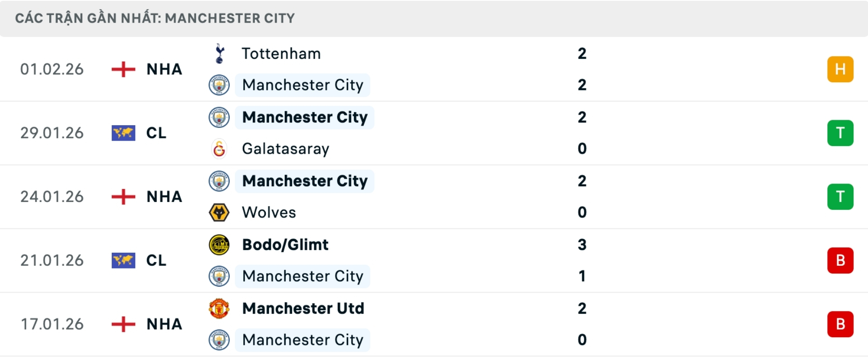
Task: Click the green T badge in the Wolves row
Action: [x=840, y=197]
